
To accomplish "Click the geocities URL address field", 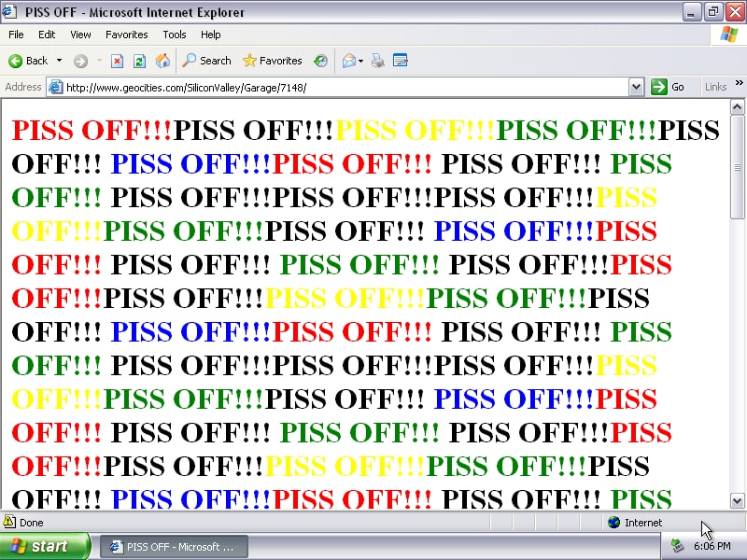I will pyautogui.click(x=336, y=87).
